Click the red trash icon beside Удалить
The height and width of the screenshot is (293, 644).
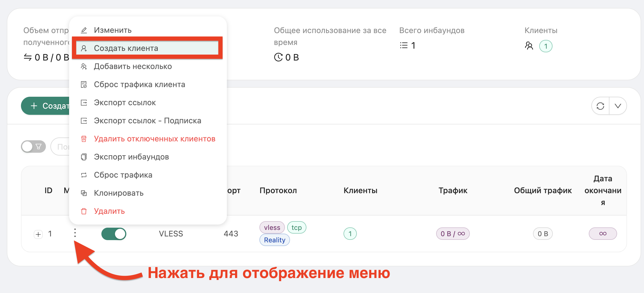83,211
